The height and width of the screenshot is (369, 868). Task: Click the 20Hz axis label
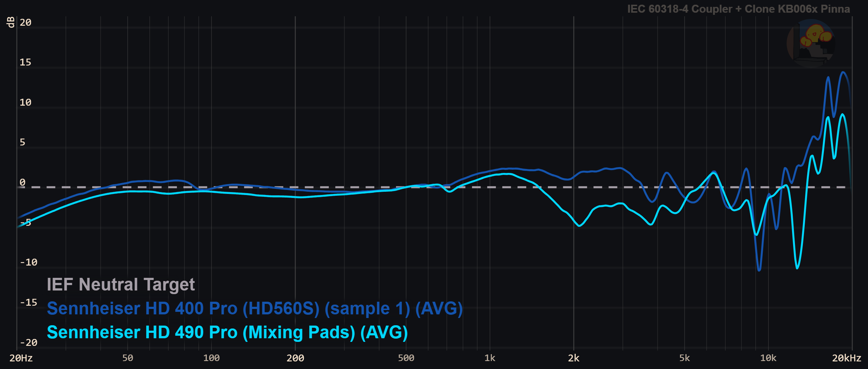click(x=21, y=358)
